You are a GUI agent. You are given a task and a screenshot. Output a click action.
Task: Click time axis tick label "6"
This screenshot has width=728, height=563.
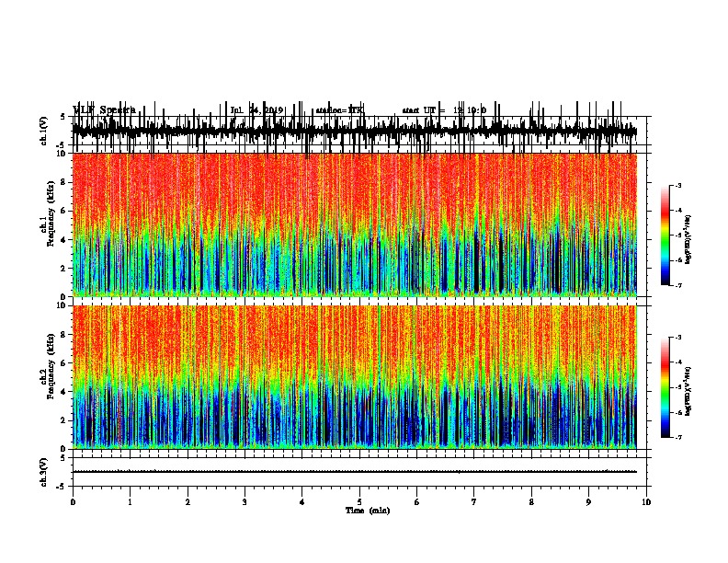[x=416, y=502]
